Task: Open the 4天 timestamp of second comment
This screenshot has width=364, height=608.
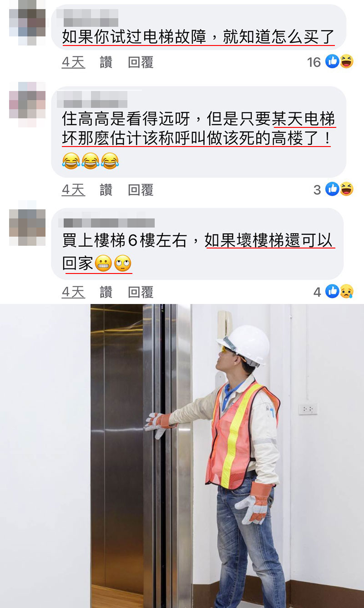Action: pyautogui.click(x=73, y=190)
